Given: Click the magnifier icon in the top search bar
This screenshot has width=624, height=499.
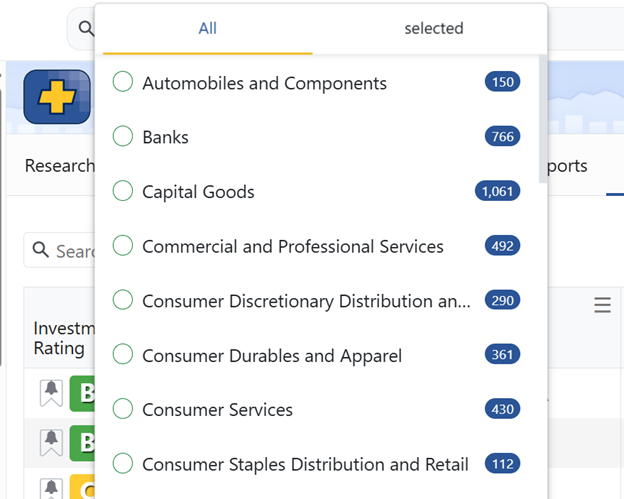Looking at the screenshot, I should 83,30.
